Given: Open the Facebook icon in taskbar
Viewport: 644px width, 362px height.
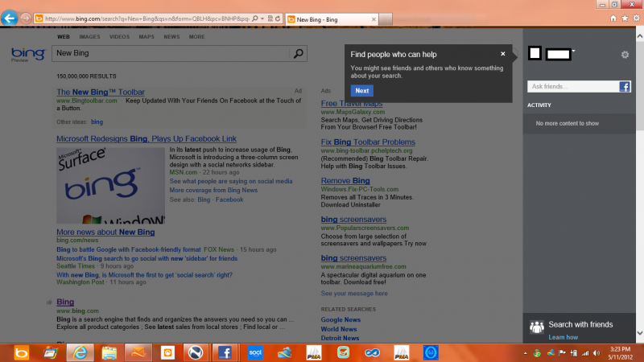Looking at the screenshot, I should click(x=225, y=352).
